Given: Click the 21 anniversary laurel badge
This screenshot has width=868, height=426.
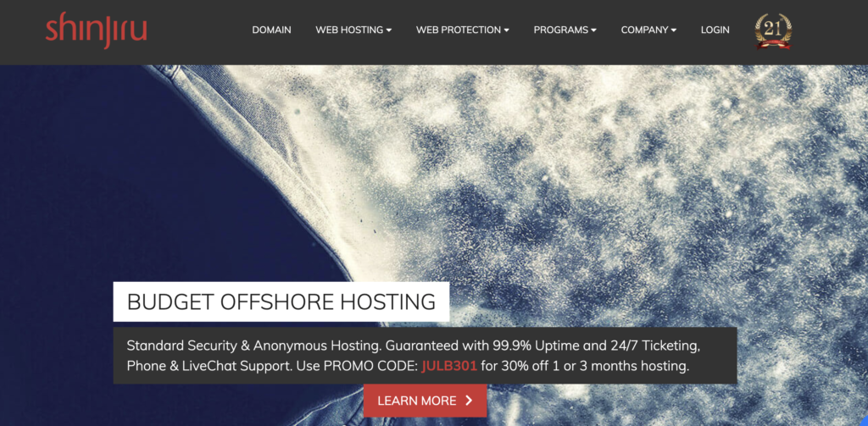Looking at the screenshot, I should pyautogui.click(x=773, y=31).
